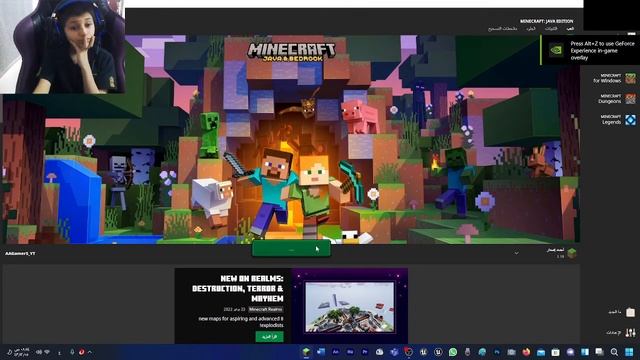
Task: Open Microsoft Edge from taskbar
Action: pyautogui.click(x=482, y=352)
